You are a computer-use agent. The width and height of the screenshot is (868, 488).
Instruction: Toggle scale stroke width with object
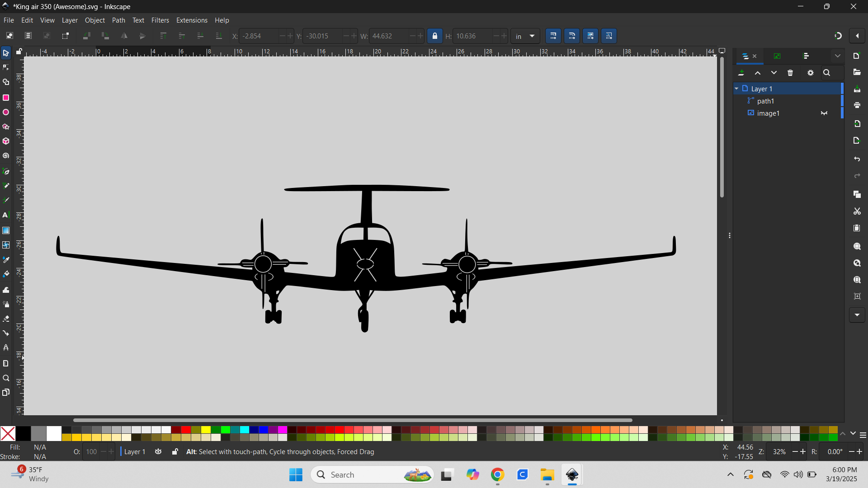[x=553, y=36]
